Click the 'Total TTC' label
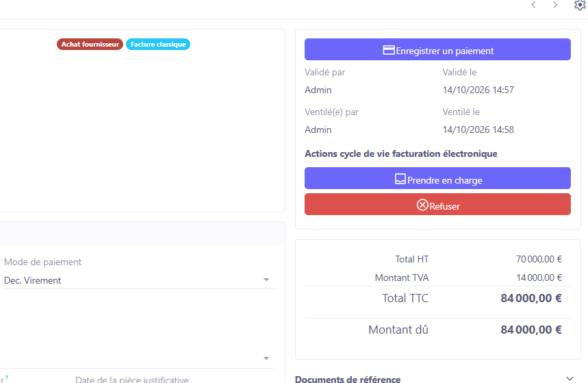 point(405,298)
